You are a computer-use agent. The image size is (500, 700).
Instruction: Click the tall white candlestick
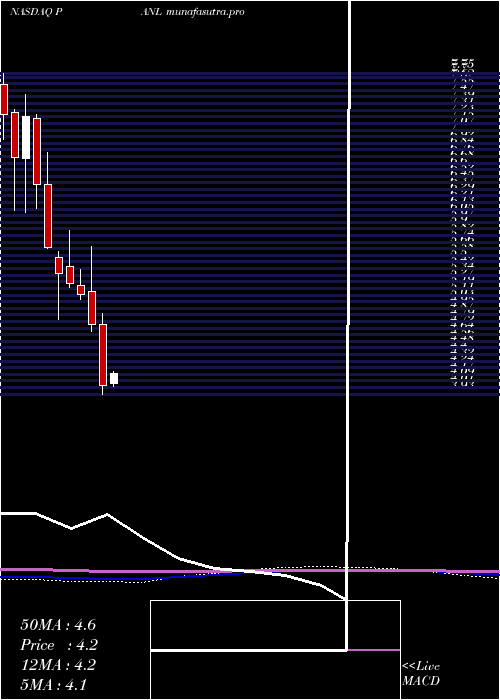tap(26, 138)
